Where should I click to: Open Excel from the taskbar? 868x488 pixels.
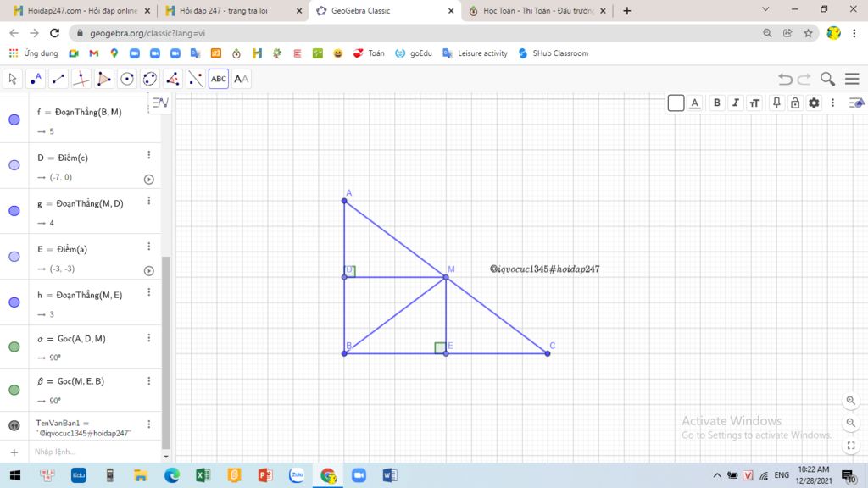[203, 475]
